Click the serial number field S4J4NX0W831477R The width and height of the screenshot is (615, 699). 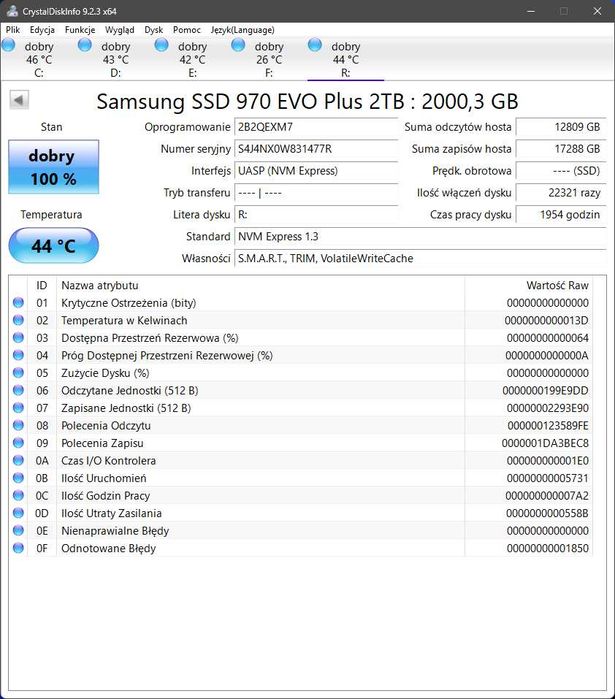point(316,149)
